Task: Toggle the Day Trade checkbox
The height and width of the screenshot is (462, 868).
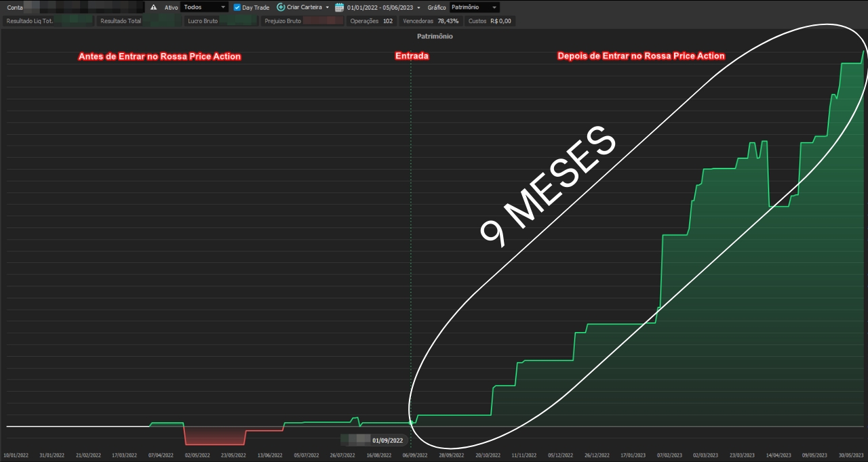Action: 237,7
